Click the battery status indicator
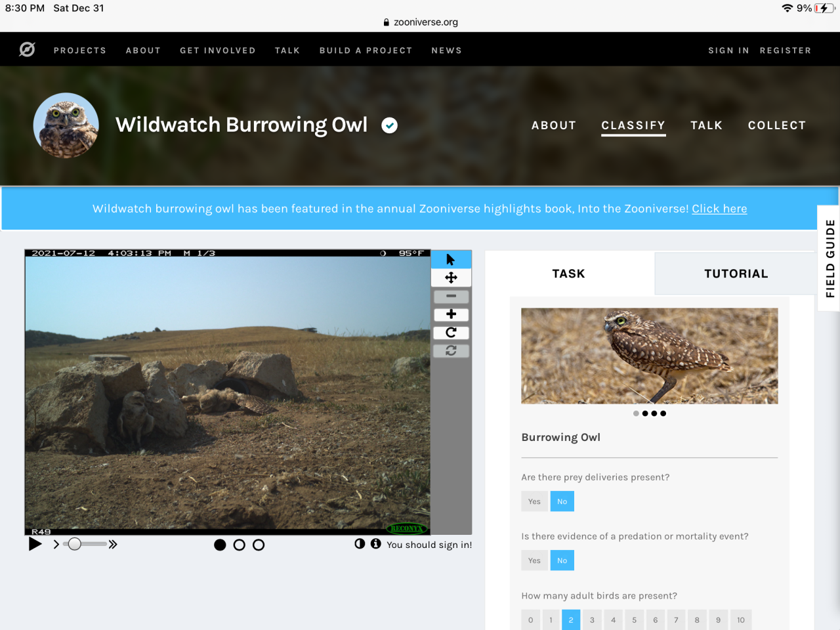 point(825,8)
